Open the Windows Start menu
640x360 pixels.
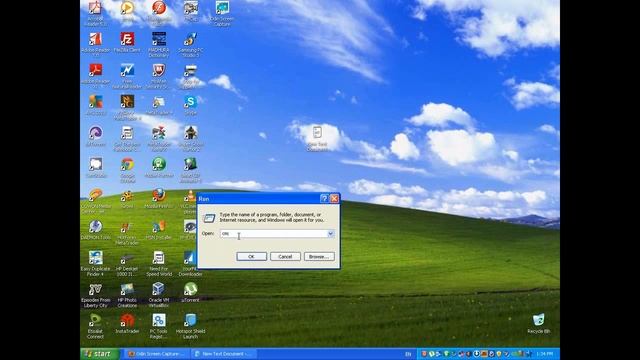coord(100,354)
